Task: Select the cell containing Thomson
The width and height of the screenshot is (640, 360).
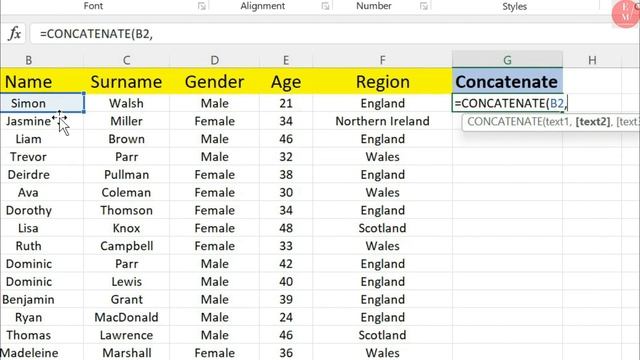Action: 127,210
